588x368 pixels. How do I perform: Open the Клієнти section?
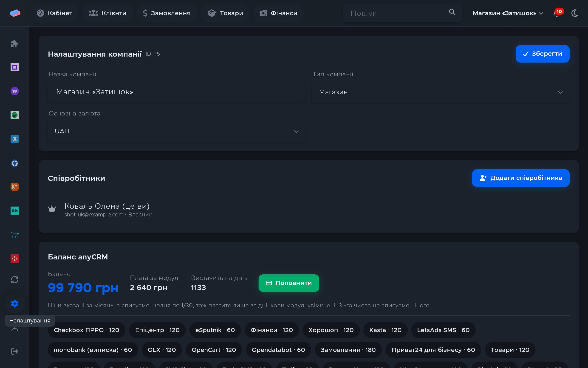[x=107, y=13]
